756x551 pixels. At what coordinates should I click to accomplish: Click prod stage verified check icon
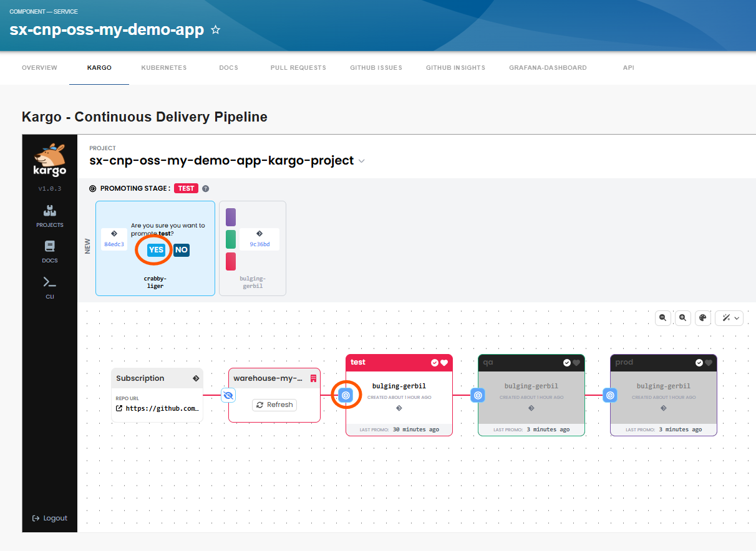699,363
